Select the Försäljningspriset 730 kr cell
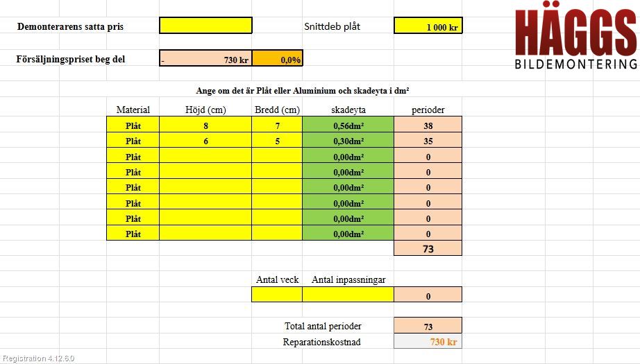Viewport: 640px width, 364px height. [x=205, y=58]
